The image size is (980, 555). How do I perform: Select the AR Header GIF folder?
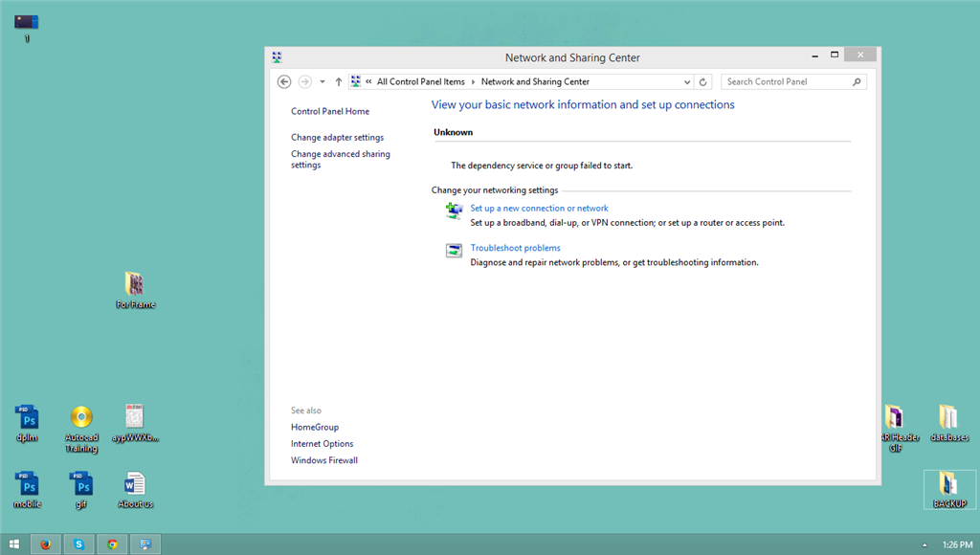tap(896, 428)
